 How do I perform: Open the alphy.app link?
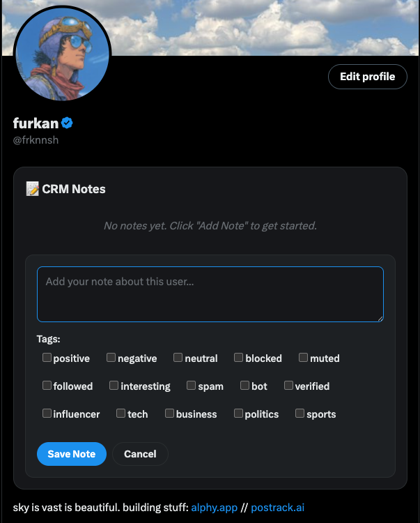tap(214, 508)
